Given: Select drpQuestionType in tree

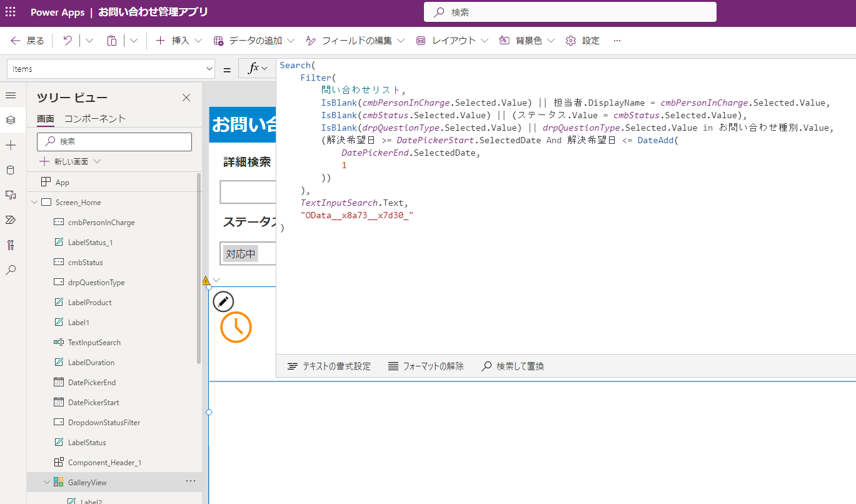Looking at the screenshot, I should point(96,283).
